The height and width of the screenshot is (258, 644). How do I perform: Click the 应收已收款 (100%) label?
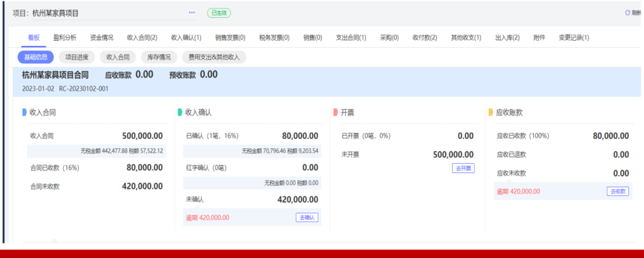click(523, 136)
